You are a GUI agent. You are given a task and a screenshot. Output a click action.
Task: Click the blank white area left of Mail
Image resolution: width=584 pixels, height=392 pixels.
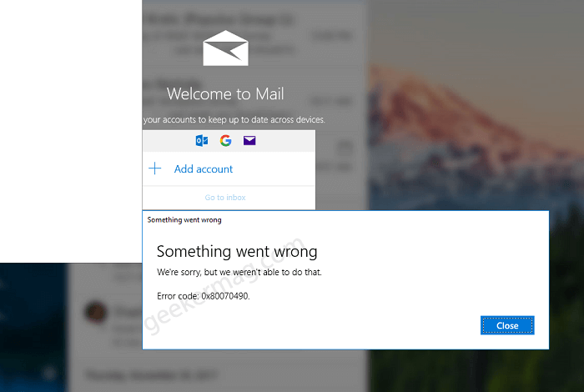(71, 131)
